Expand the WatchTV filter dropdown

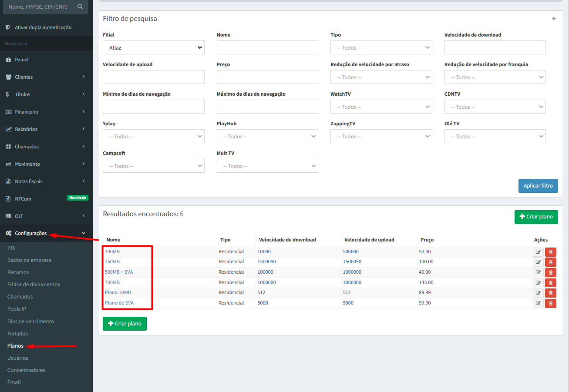click(381, 107)
